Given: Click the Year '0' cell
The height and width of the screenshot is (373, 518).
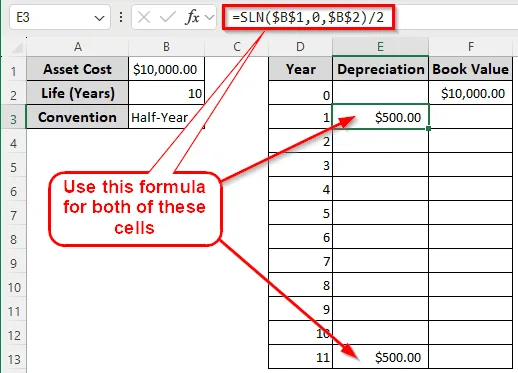Looking at the screenshot, I should click(300, 93).
